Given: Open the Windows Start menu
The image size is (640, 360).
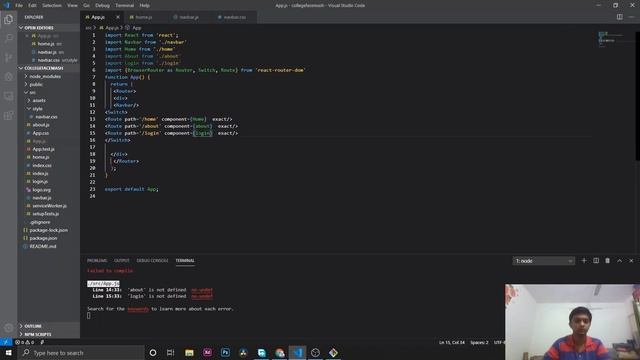Looking at the screenshot, I should click(8, 353).
